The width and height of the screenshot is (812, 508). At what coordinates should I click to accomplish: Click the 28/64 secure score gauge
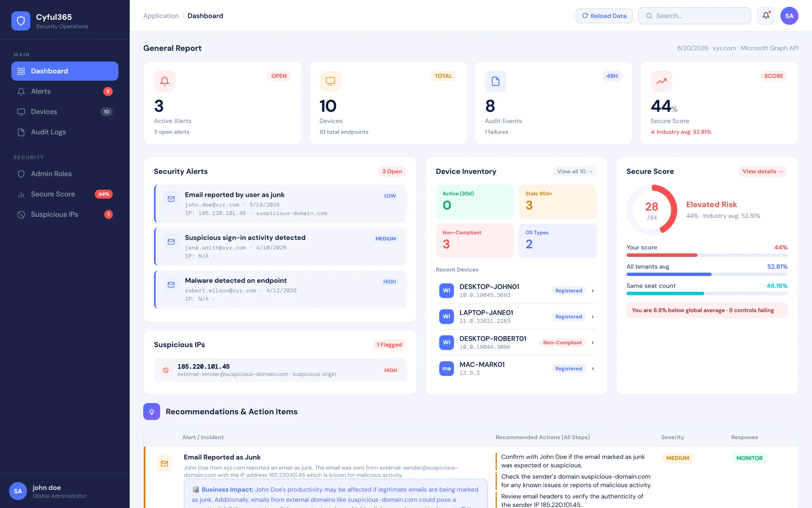(x=652, y=210)
